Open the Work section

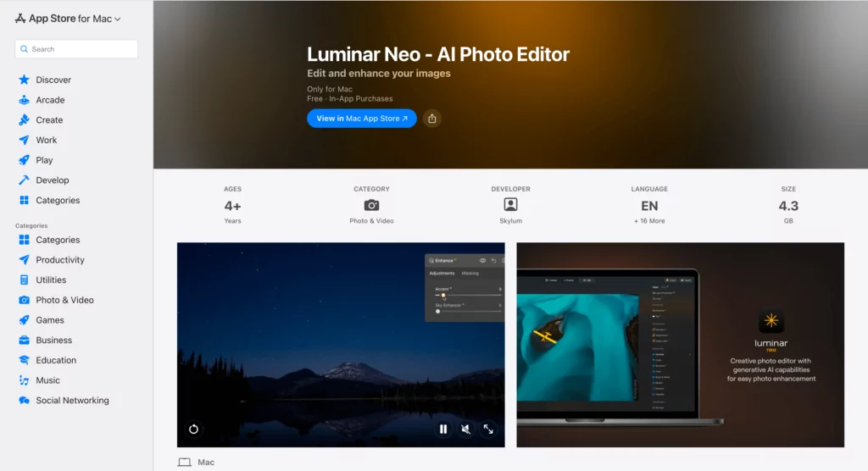click(47, 140)
